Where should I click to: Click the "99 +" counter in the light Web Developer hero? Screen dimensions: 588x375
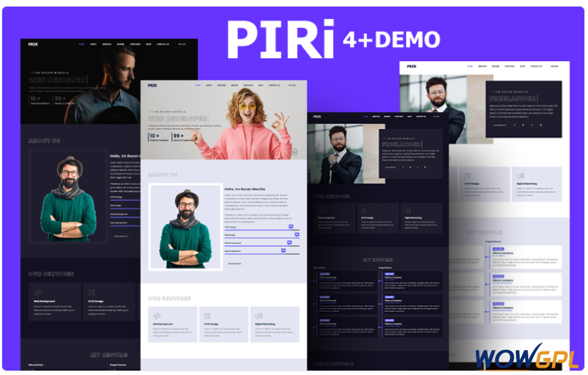(x=178, y=136)
